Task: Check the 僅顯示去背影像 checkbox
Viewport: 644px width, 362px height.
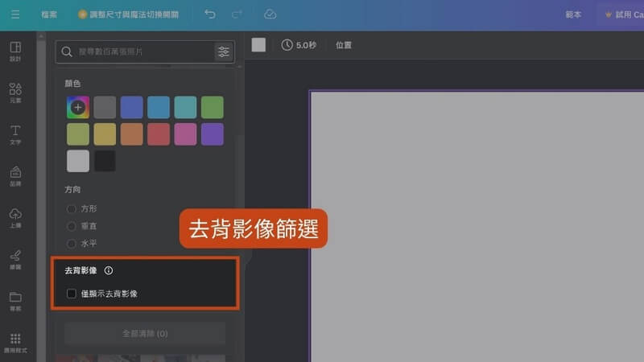Action: [72, 294]
